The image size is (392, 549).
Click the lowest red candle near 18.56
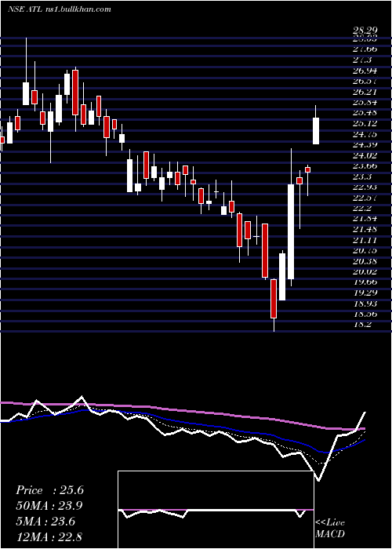click(x=274, y=299)
